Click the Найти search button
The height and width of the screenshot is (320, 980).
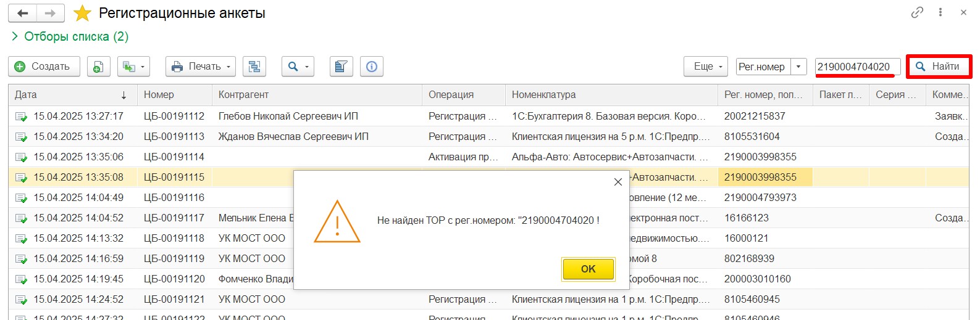[939, 67]
